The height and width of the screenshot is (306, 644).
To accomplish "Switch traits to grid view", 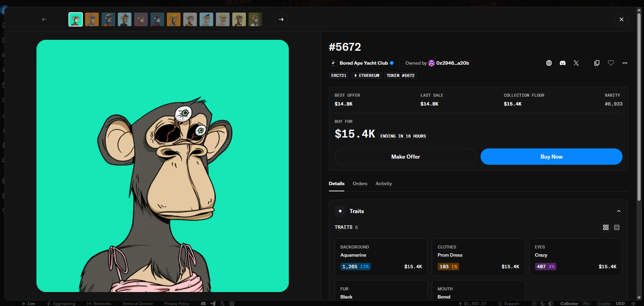I will coord(606,227).
